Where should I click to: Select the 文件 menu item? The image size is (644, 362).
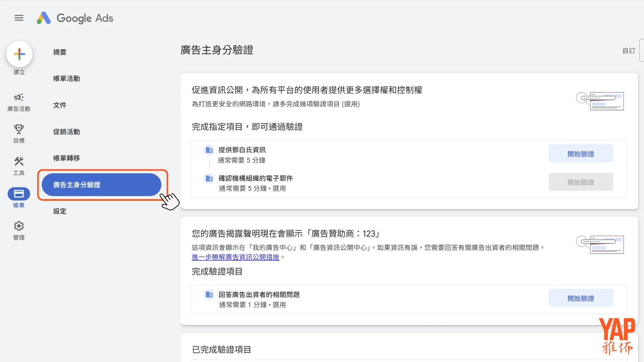click(x=59, y=105)
